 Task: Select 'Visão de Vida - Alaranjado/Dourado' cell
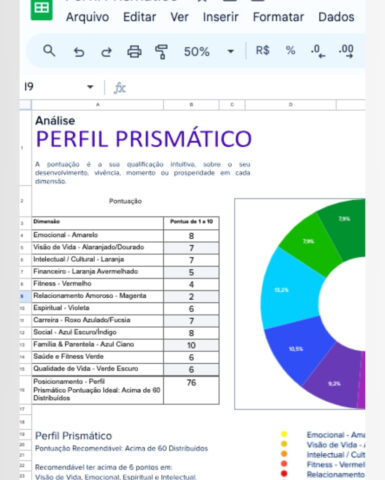pyautogui.click(x=98, y=247)
